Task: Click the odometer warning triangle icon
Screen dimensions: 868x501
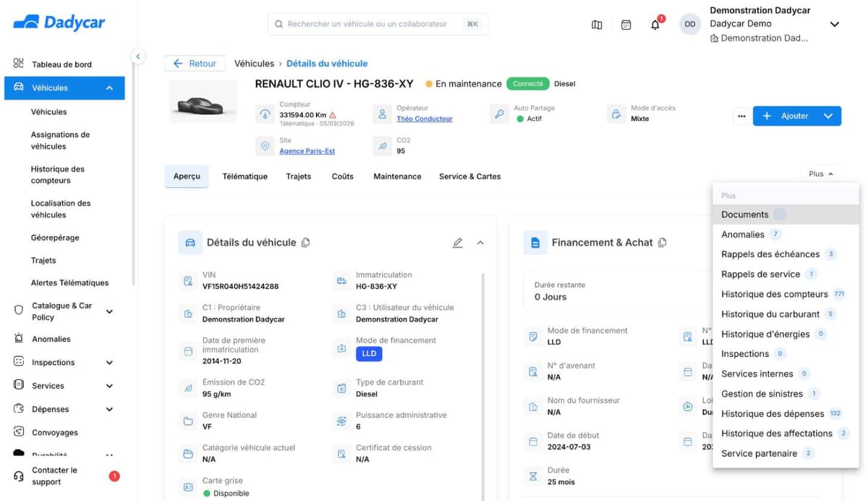Action: click(x=333, y=115)
